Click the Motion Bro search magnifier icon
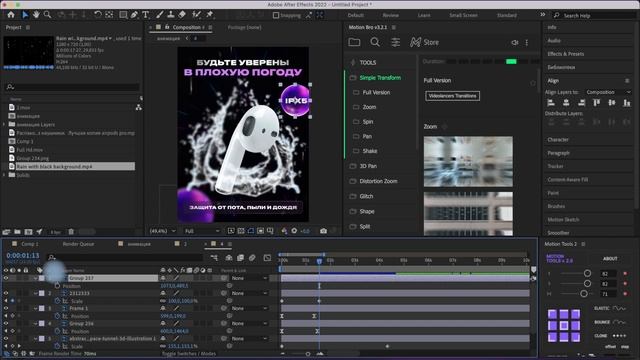 click(x=375, y=42)
